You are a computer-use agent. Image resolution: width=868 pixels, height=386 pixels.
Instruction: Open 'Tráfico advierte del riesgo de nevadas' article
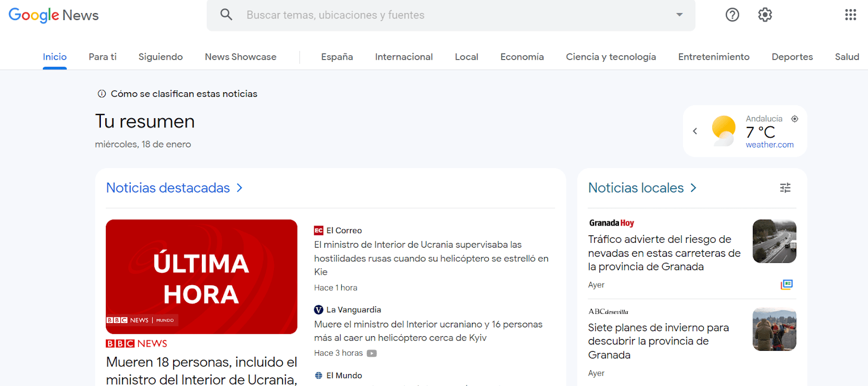coord(665,253)
